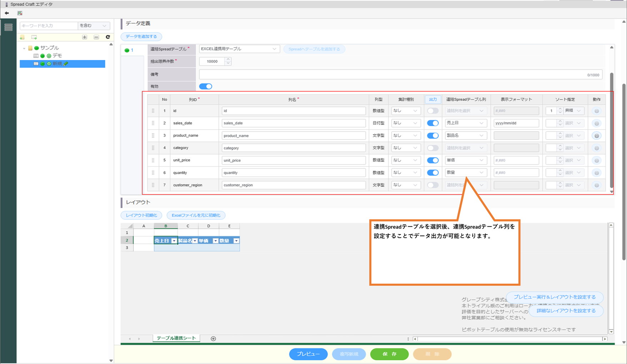This screenshot has width=627, height=364.
Task: Open the 連結Spreadテーブル dropdown showing EXCEL連携用テーブル
Action: pos(239,49)
